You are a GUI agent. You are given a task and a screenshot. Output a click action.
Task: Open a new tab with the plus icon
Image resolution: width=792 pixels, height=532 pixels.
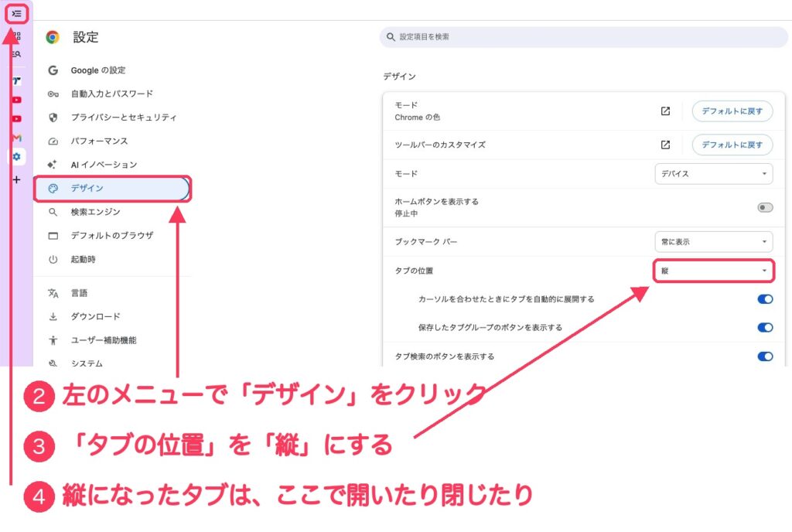click(17, 179)
